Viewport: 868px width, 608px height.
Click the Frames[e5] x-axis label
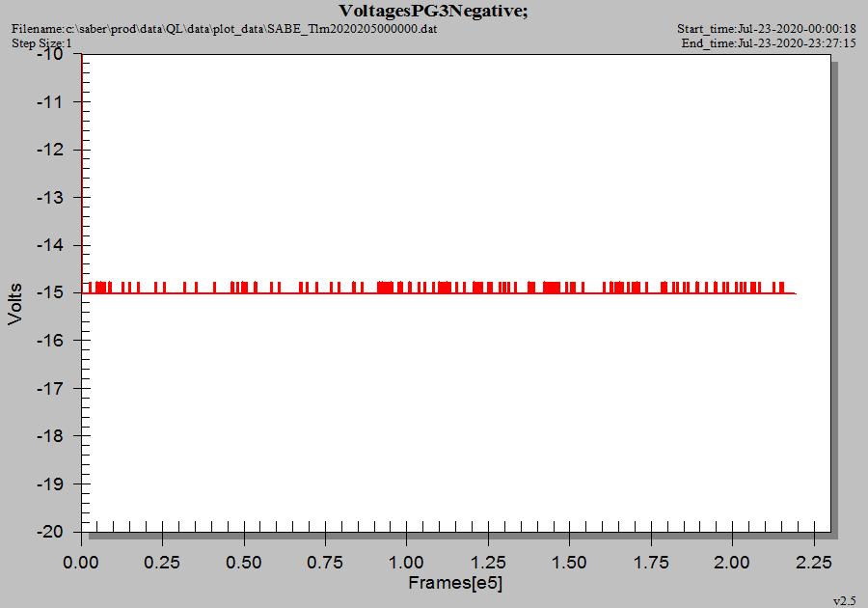click(455, 583)
